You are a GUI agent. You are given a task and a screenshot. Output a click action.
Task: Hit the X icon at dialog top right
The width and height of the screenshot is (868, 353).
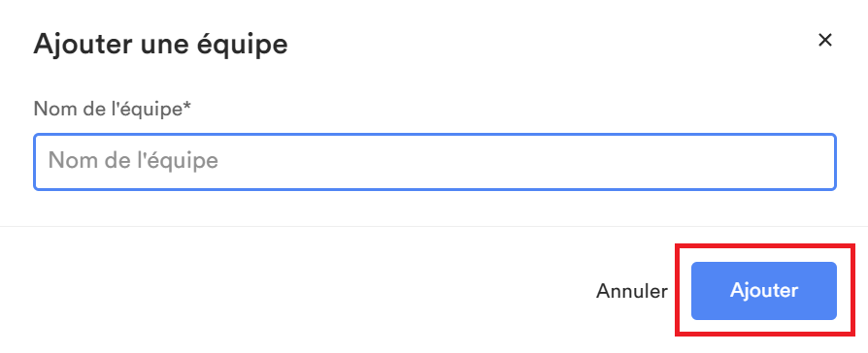point(825,40)
